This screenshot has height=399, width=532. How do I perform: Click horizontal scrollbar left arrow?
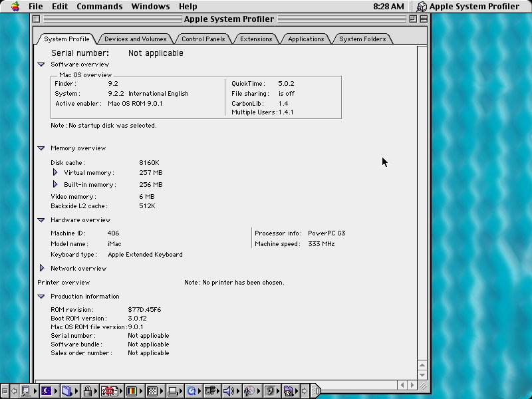coord(402,385)
